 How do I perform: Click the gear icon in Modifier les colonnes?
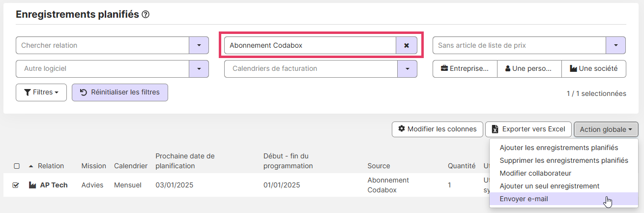tap(402, 129)
